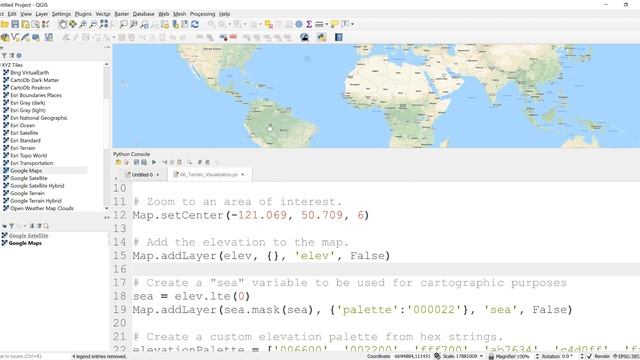The width and height of the screenshot is (640, 360).
Task: Click the Zoom Full extent icon
Action: click(104, 24)
